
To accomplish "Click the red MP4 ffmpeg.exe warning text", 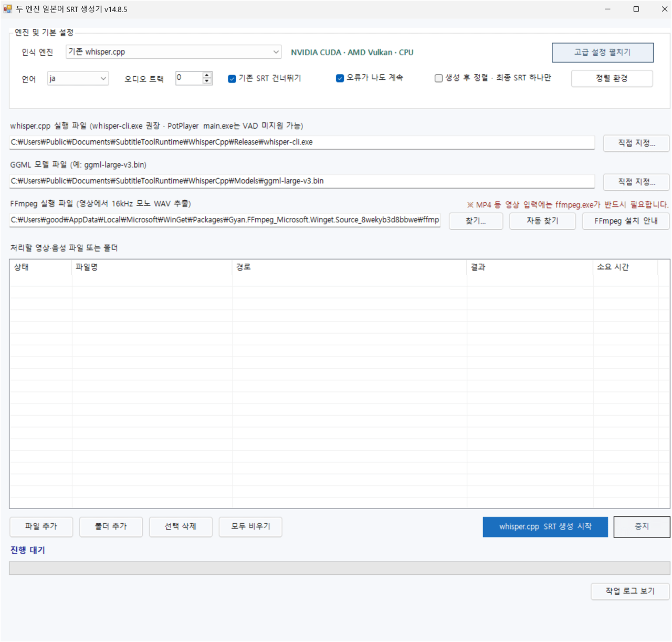I will click(x=568, y=205).
